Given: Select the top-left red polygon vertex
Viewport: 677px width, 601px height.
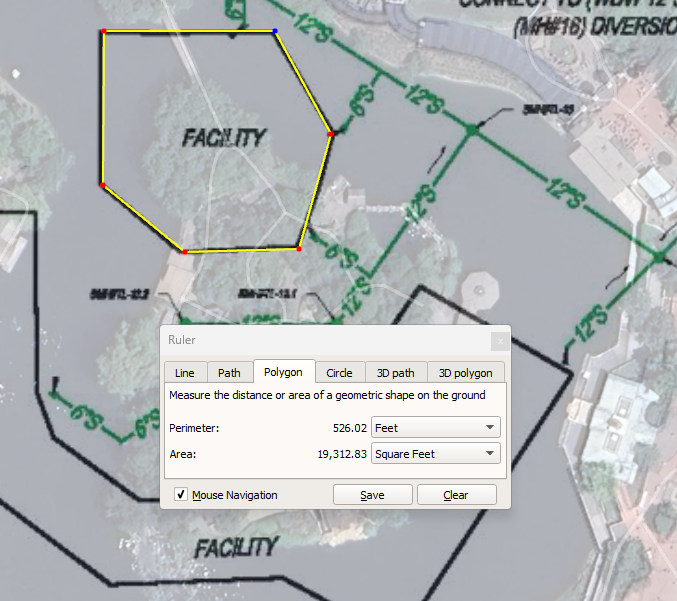Looking at the screenshot, I should (x=104, y=32).
